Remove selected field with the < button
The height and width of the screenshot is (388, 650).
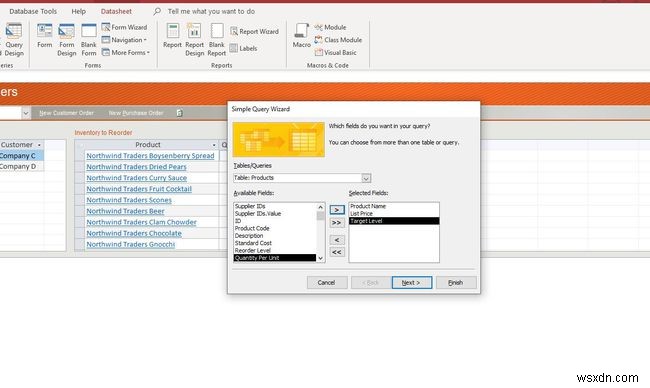click(x=337, y=240)
